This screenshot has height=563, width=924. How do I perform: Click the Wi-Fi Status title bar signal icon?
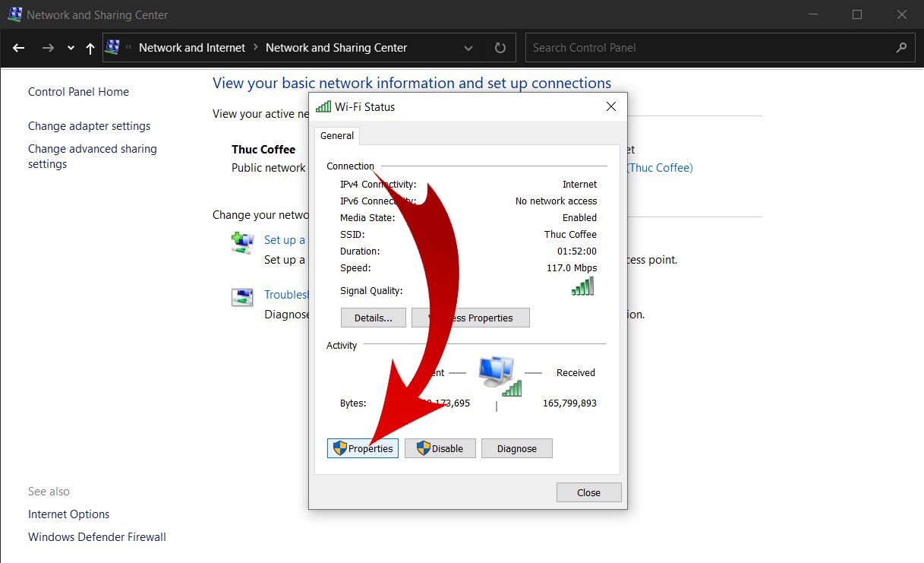click(323, 107)
